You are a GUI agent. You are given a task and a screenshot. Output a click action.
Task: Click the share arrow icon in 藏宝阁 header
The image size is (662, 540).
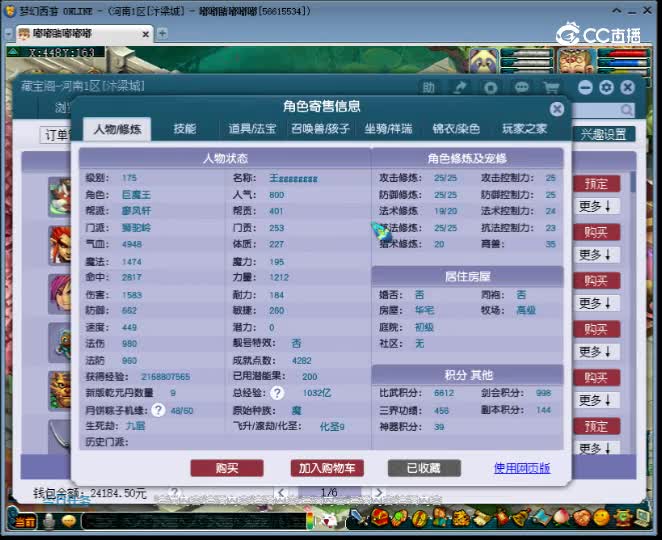460,87
